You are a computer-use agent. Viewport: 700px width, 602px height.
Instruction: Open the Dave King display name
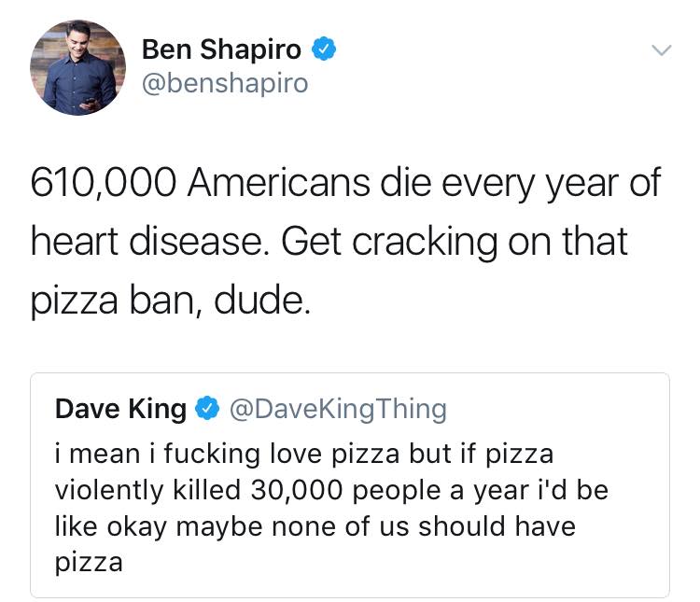[x=120, y=409]
